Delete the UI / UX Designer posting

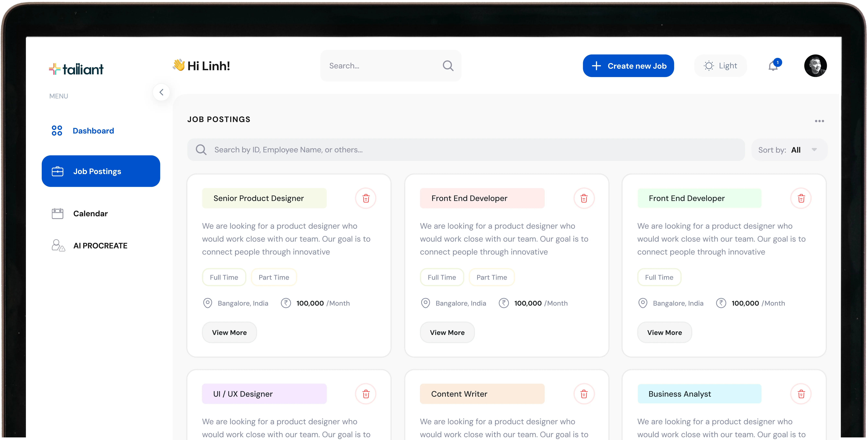366,394
